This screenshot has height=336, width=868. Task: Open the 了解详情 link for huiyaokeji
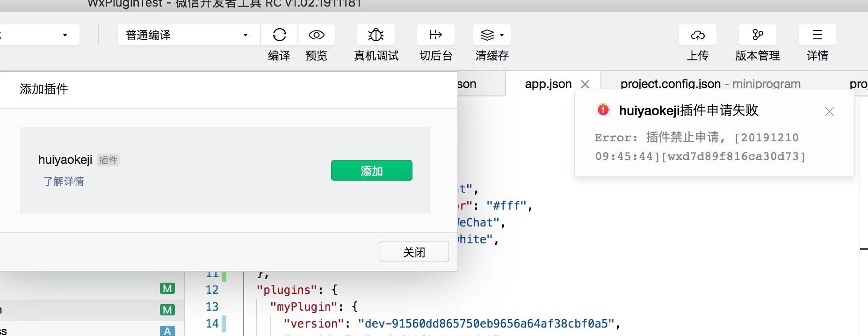[x=64, y=181]
